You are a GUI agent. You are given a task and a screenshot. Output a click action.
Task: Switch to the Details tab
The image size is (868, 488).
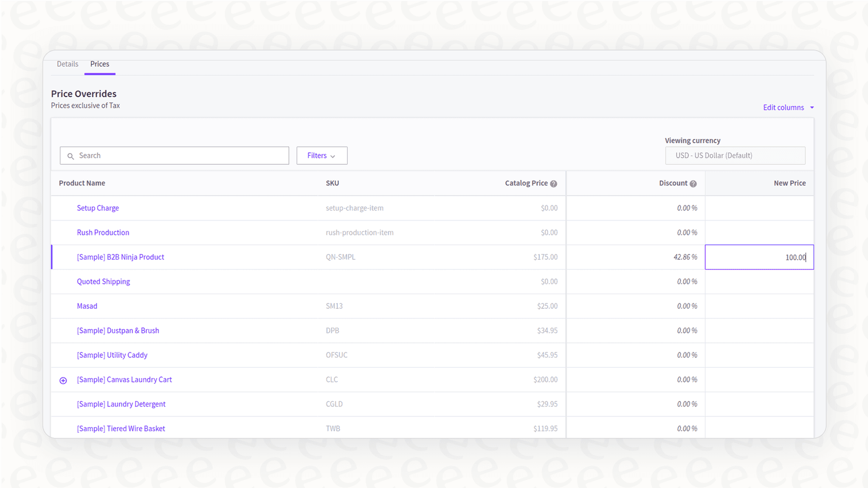[67, 64]
